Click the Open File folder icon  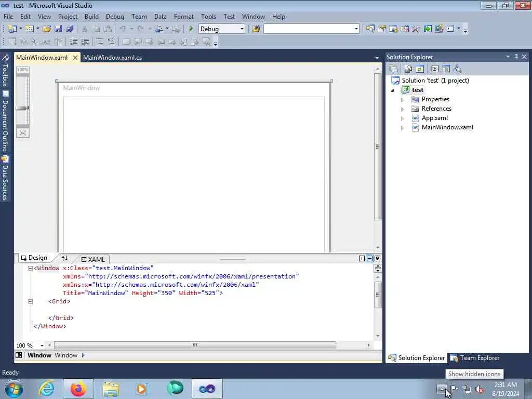(46, 29)
